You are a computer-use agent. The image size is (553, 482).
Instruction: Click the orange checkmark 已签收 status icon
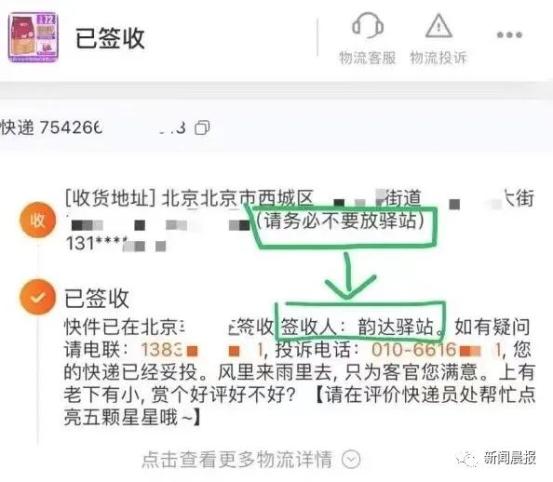38,297
